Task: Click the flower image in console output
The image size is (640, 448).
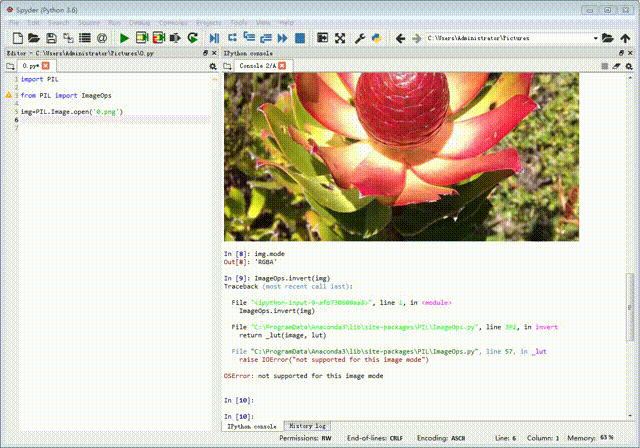Action: 401,157
